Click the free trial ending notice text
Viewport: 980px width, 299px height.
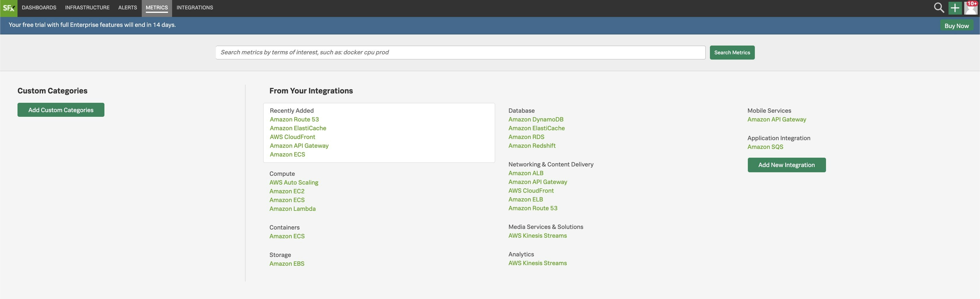92,25
